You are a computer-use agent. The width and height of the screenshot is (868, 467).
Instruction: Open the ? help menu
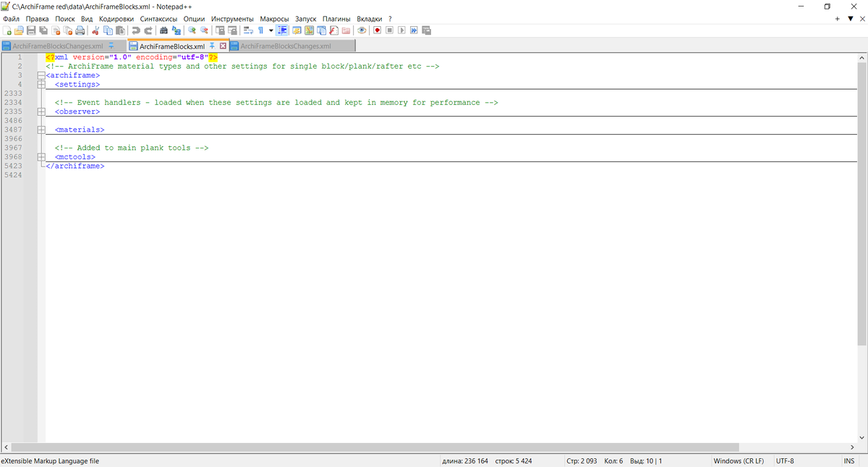click(x=390, y=19)
